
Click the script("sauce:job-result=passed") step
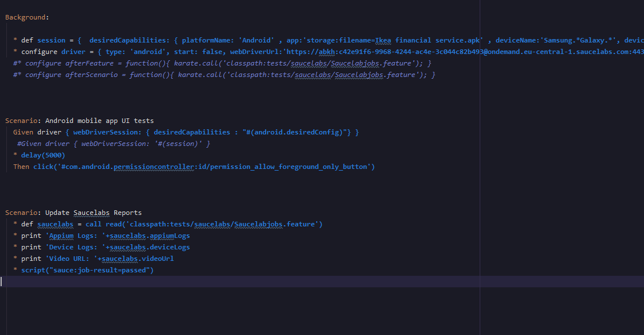point(86,269)
